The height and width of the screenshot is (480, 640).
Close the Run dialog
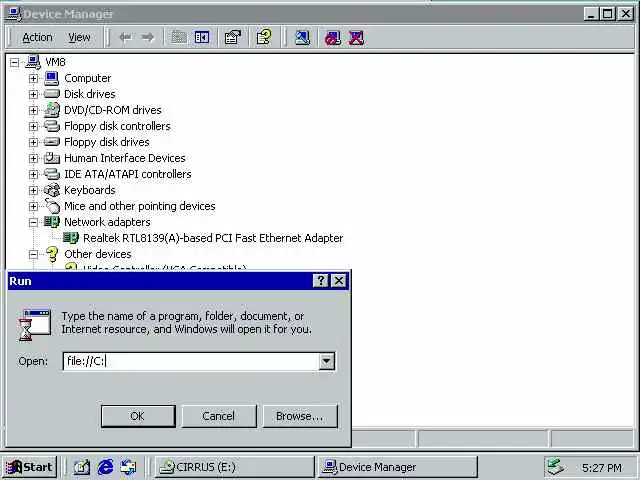[x=339, y=280]
